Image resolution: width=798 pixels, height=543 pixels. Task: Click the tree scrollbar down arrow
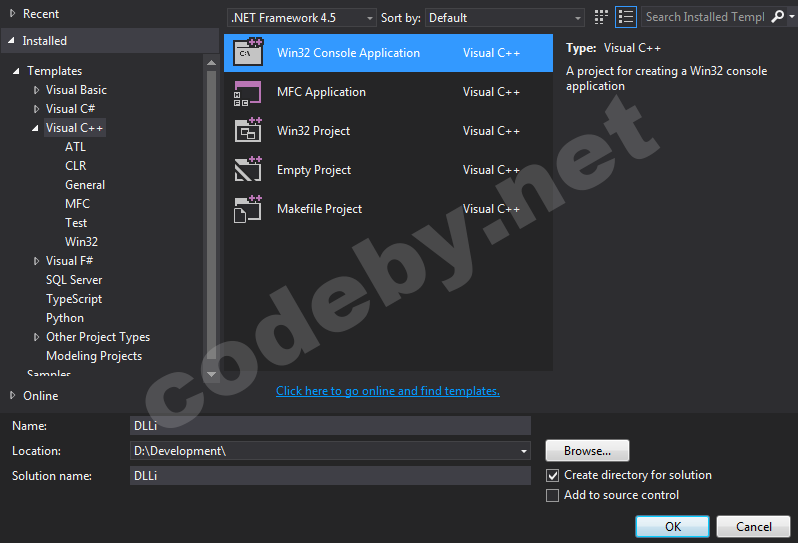[x=212, y=375]
